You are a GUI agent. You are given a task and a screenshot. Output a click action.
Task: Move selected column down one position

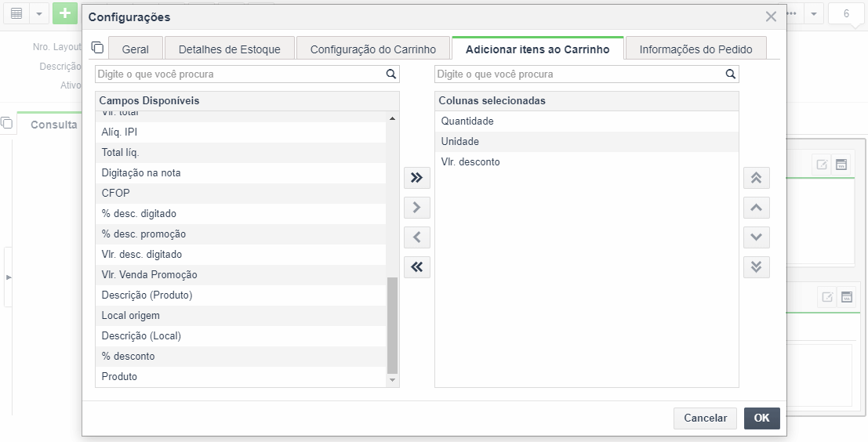[x=756, y=237]
